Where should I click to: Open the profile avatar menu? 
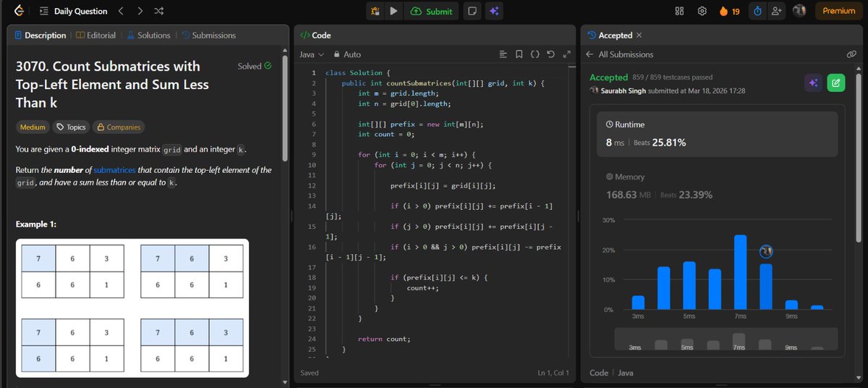(x=799, y=11)
